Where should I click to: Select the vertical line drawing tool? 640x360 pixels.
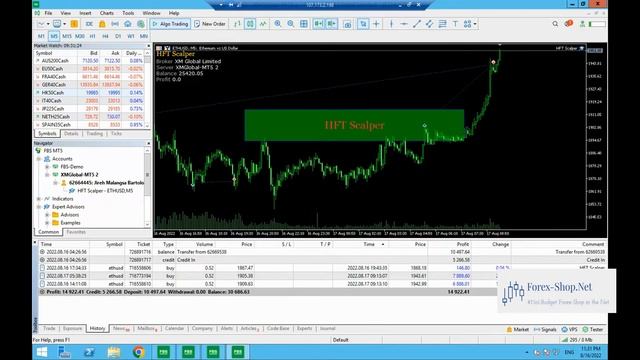coord(391,24)
